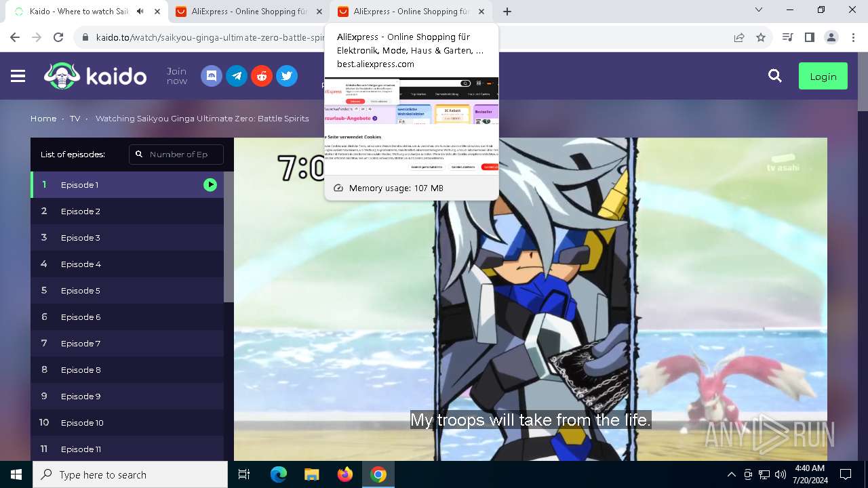Screen dimensions: 868x488
Task: Open the Twitter join link
Action: [287, 76]
